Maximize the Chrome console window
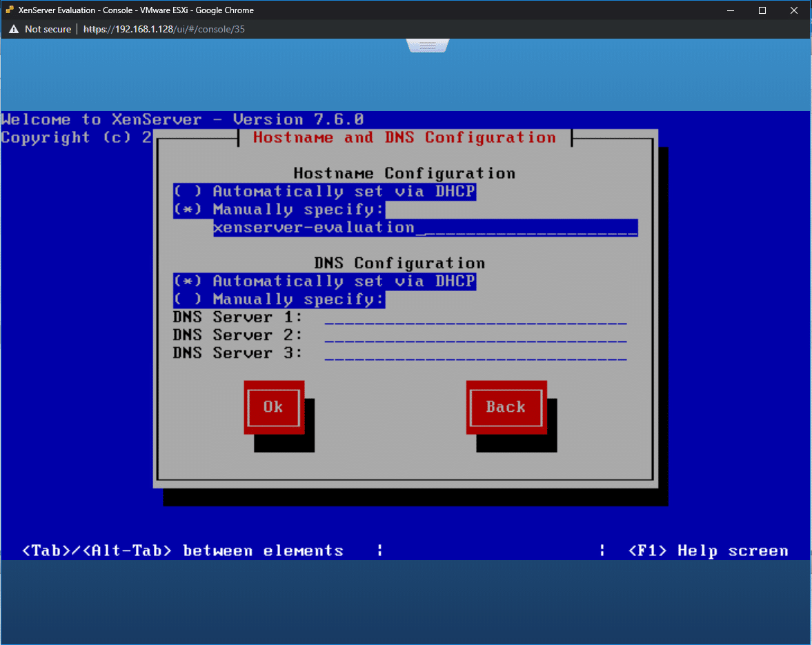Image resolution: width=812 pixels, height=645 pixels. click(762, 10)
